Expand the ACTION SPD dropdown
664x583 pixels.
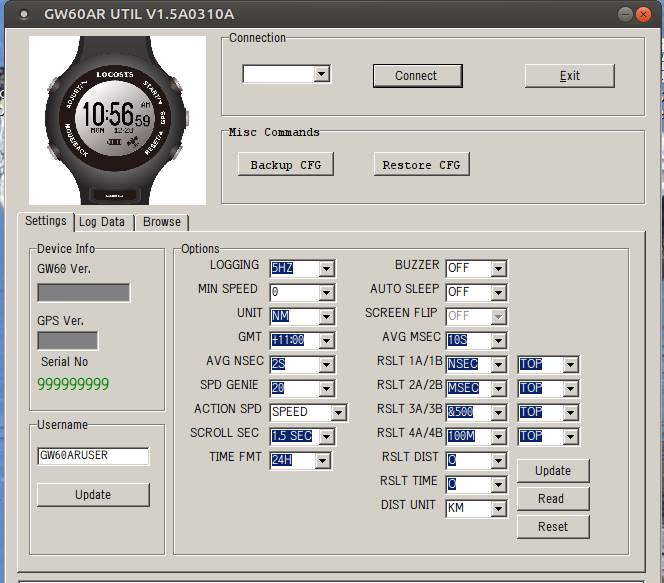point(338,412)
